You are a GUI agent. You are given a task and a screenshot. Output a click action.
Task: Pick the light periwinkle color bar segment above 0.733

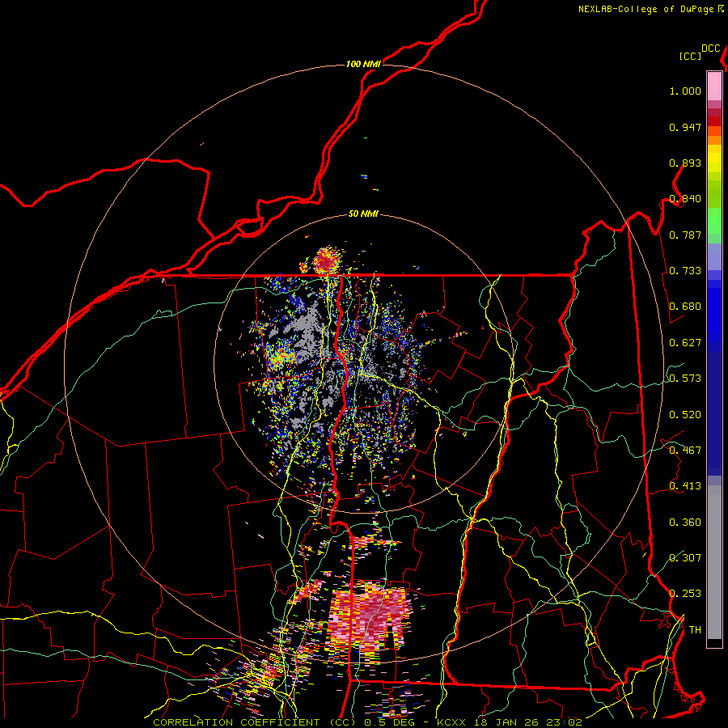point(714,256)
